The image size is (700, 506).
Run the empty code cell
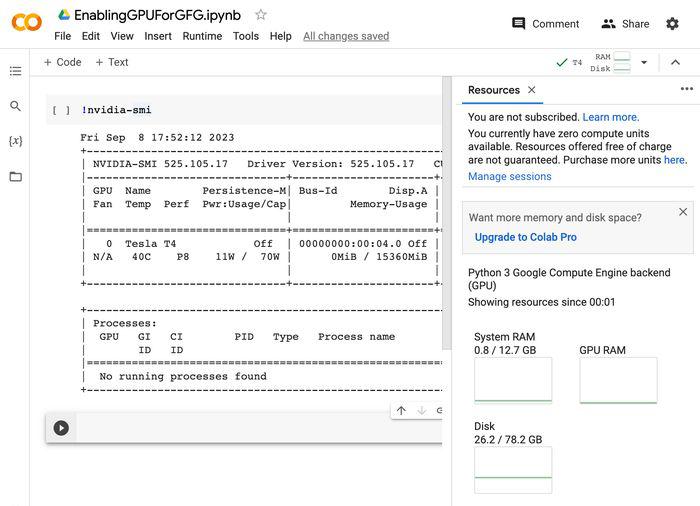[61, 428]
